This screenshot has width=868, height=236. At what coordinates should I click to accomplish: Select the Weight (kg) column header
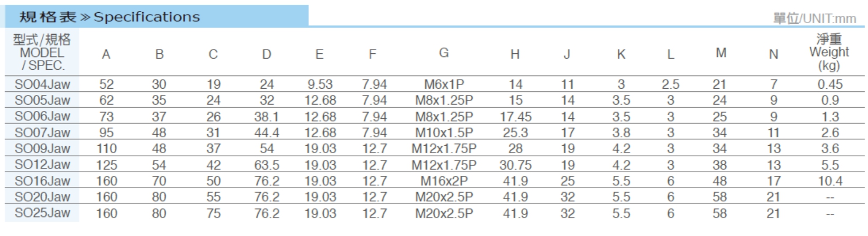[829, 52]
